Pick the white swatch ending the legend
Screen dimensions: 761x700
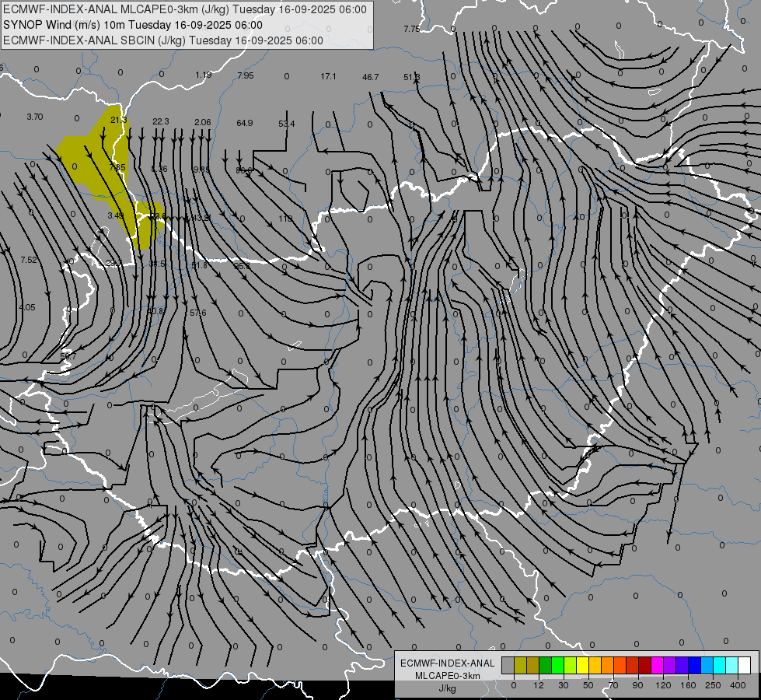pyautogui.click(x=745, y=665)
